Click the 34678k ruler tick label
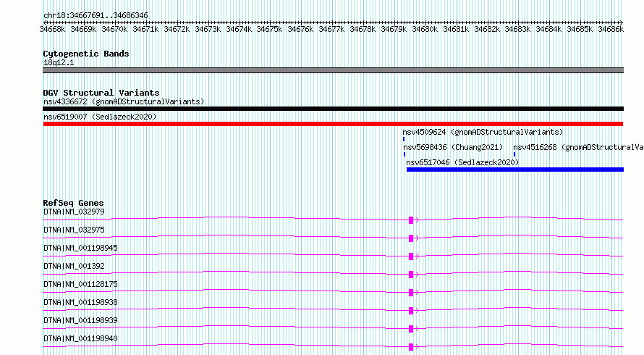Image resolution: width=644 pixels, height=355 pixels. coord(363,29)
